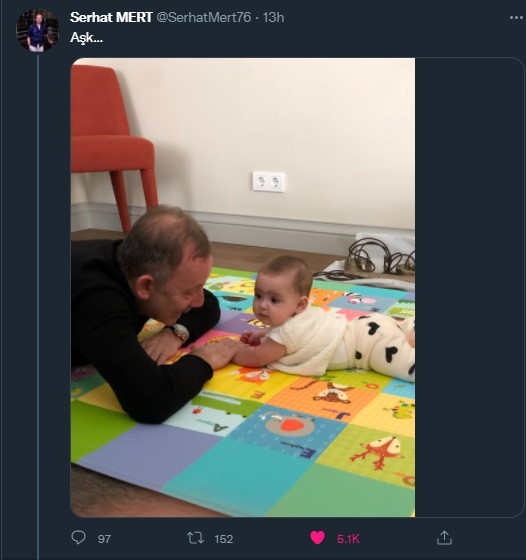Click the 152 retweets count
This screenshot has width=526, height=560.
[224, 539]
